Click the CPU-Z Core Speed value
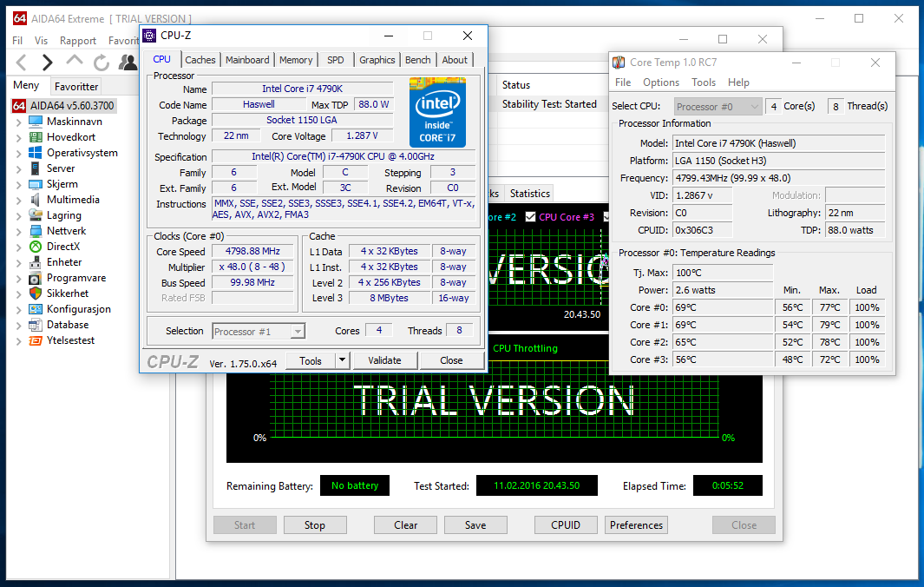 252,251
